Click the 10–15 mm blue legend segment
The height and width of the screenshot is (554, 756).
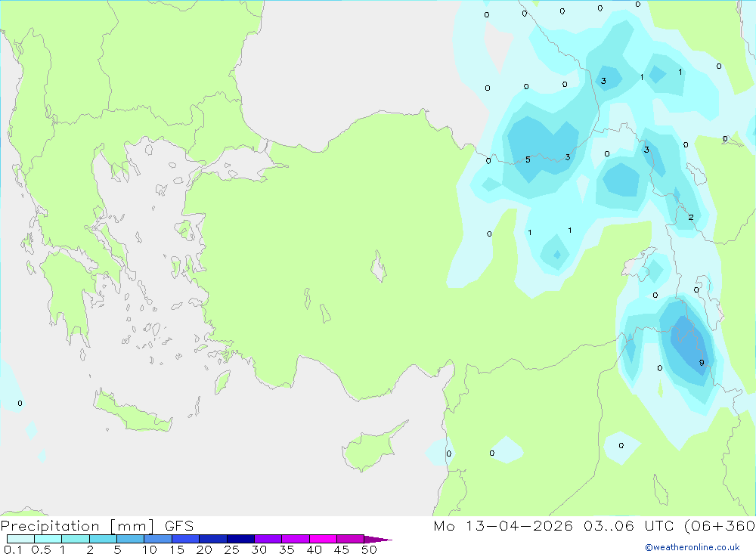(158, 539)
